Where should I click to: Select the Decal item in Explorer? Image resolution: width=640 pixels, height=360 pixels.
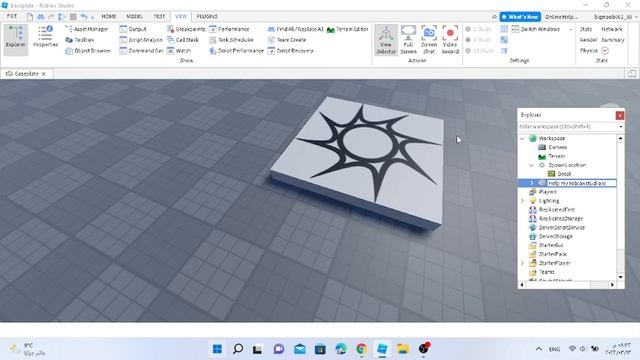(x=559, y=174)
